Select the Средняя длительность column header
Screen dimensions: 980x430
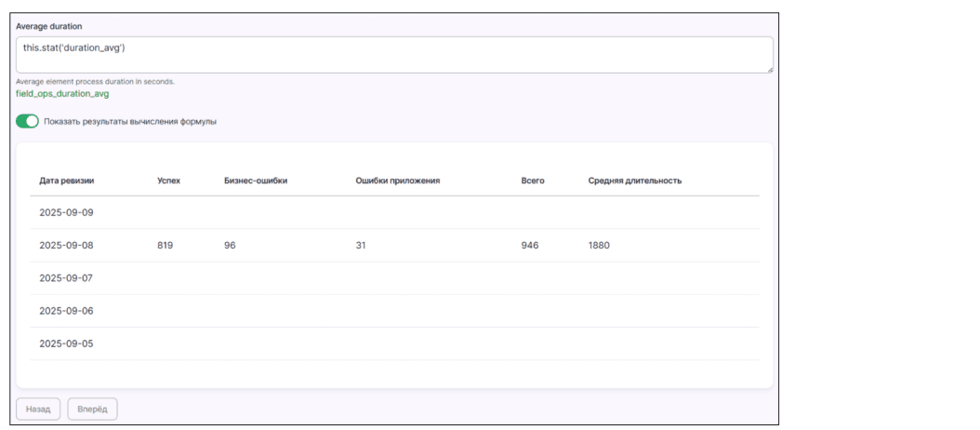pyautogui.click(x=634, y=181)
